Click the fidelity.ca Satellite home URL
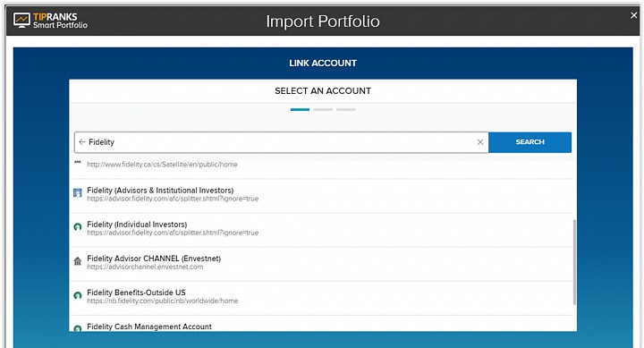The width and height of the screenshot is (644, 348). point(162,165)
